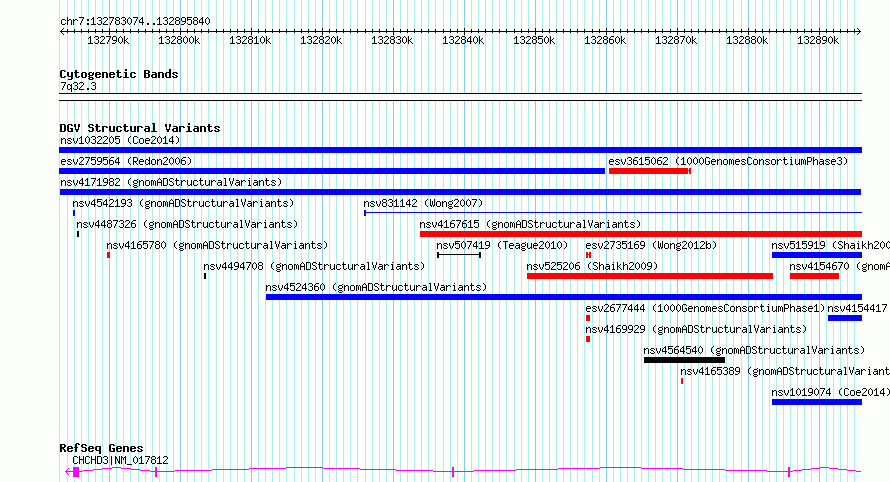Click the red bar under nsv4154670

coord(815,276)
